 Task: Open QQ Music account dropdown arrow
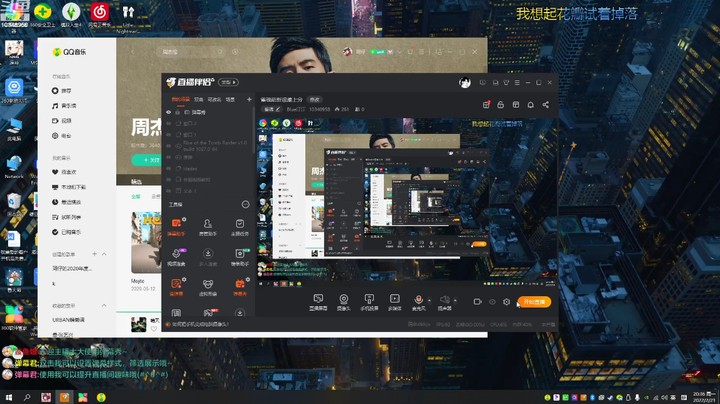pos(399,52)
